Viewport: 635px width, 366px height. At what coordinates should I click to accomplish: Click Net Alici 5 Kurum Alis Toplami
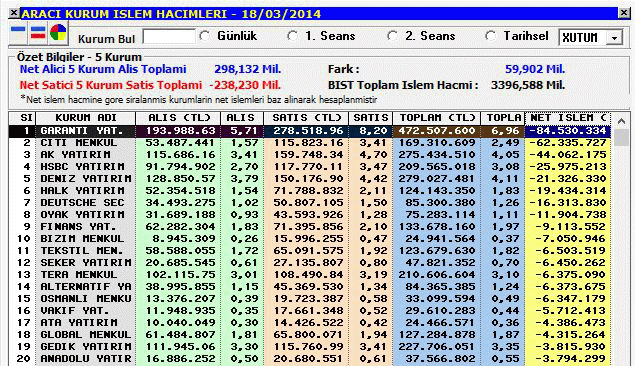[103, 69]
